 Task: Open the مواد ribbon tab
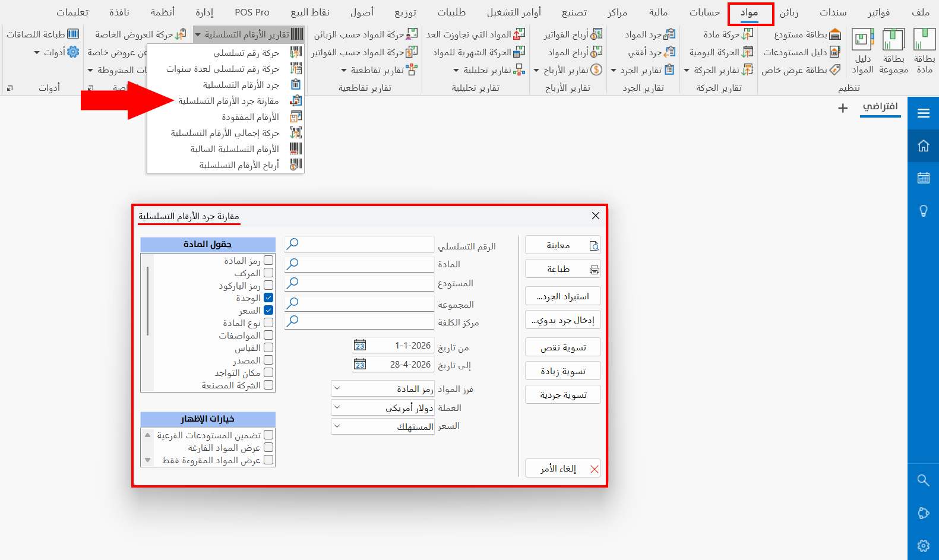[750, 12]
